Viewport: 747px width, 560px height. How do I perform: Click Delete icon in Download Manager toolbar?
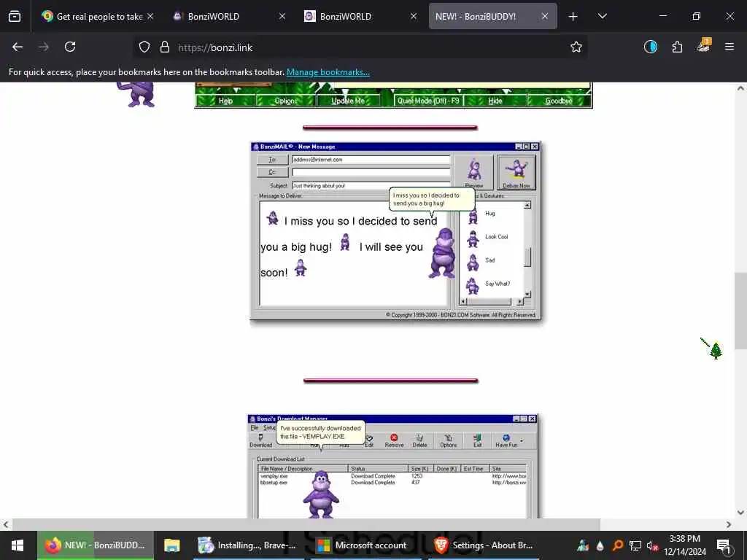(419, 440)
